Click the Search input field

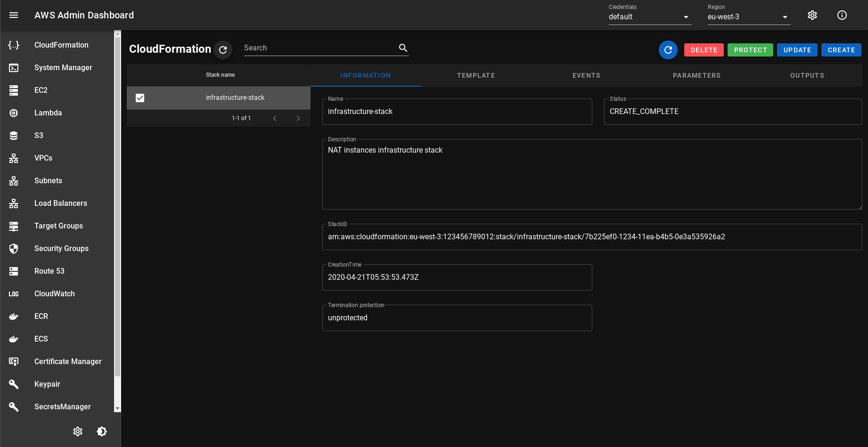pyautogui.click(x=320, y=48)
